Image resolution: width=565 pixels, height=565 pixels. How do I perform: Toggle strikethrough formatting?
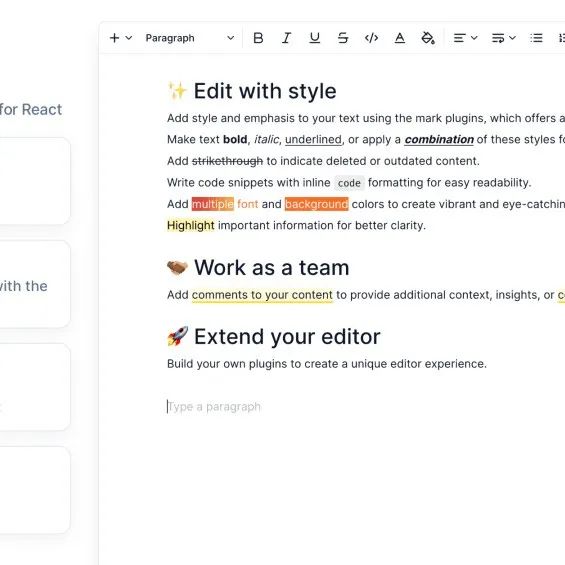(x=343, y=38)
